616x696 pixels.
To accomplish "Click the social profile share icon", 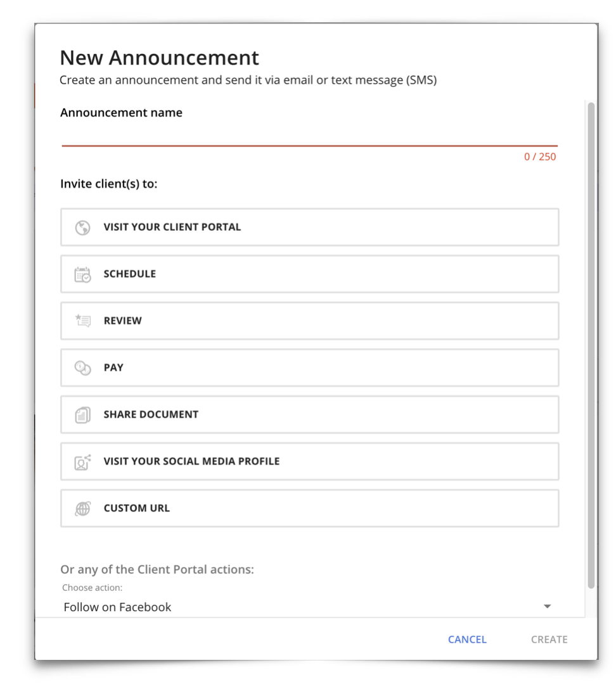I will (x=82, y=461).
